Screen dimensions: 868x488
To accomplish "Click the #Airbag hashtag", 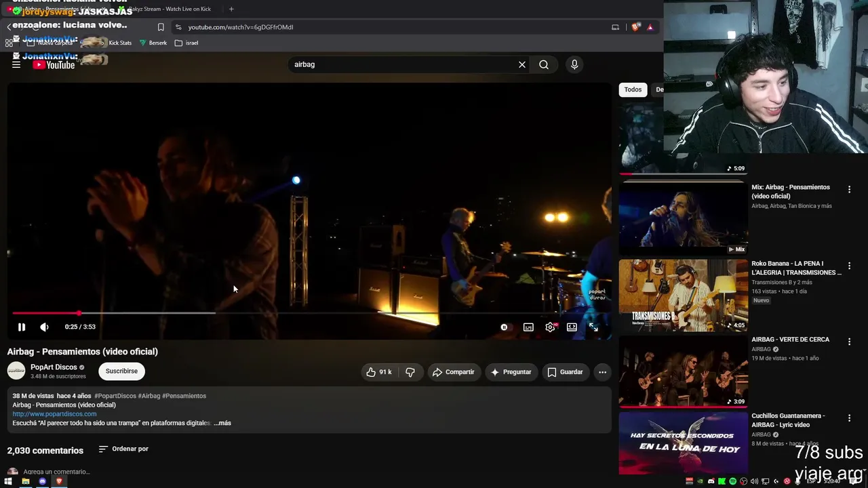I will tap(149, 396).
